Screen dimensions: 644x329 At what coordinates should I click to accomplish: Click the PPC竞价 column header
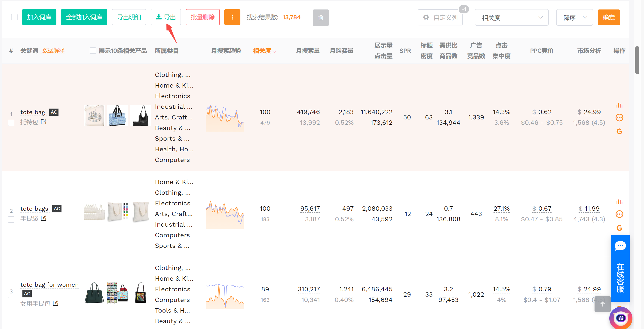click(x=542, y=51)
